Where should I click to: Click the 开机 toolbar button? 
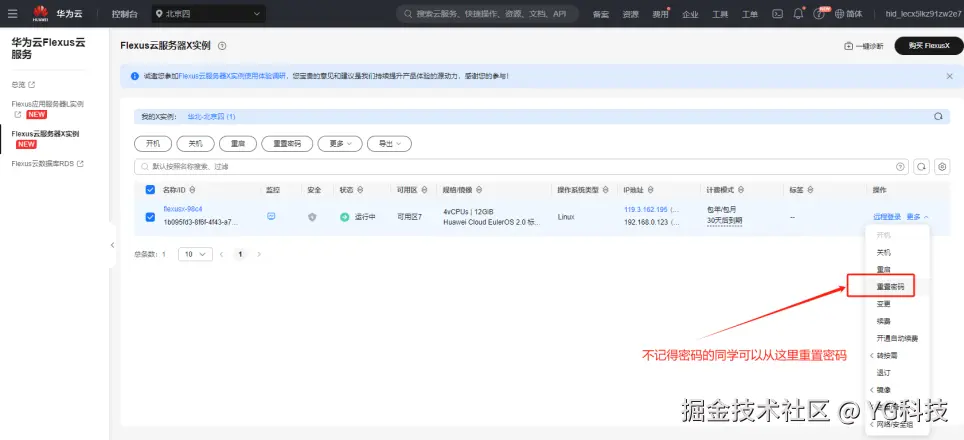click(153, 143)
